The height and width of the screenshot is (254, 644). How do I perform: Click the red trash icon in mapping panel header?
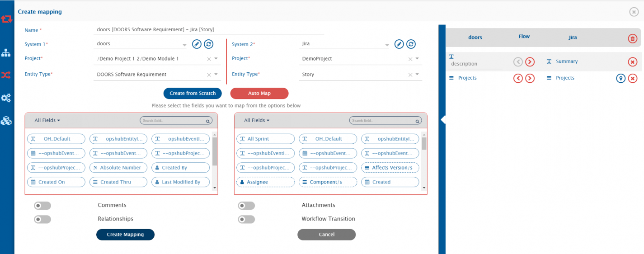(632, 38)
